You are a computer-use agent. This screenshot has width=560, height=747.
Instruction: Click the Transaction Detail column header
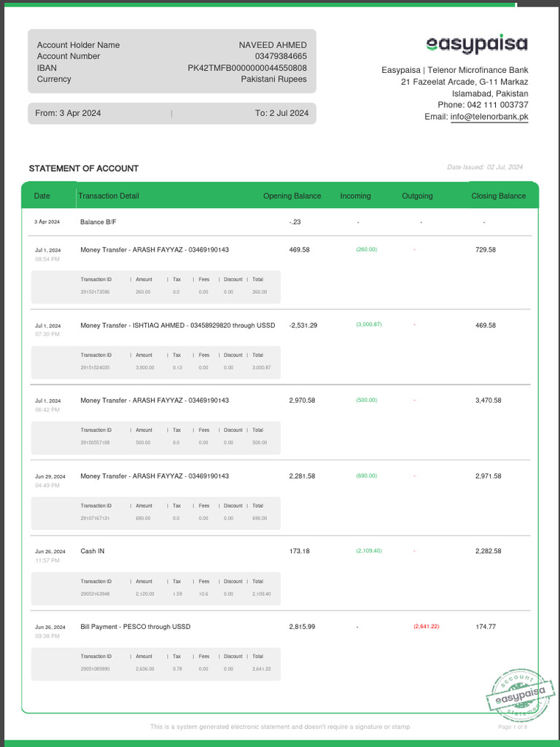click(109, 196)
